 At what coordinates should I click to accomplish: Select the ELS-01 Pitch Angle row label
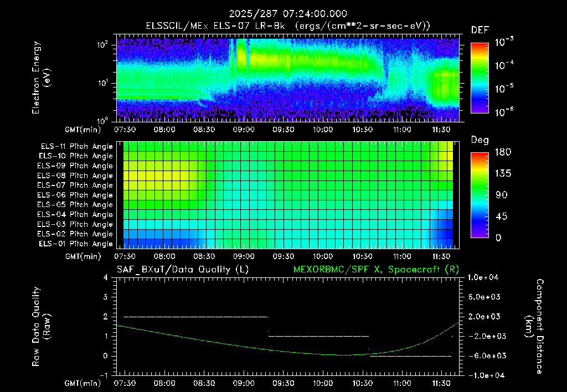76,244
